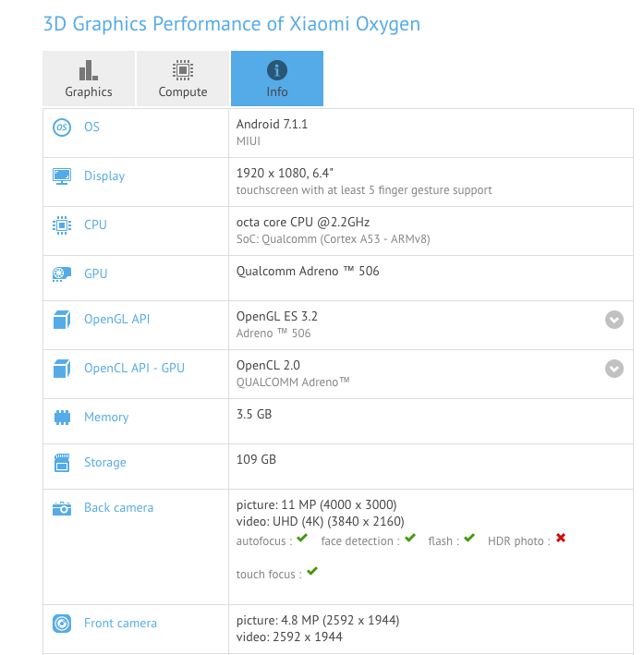The height and width of the screenshot is (655, 644).
Task: Click the Display monitor icon
Action: pos(62,176)
